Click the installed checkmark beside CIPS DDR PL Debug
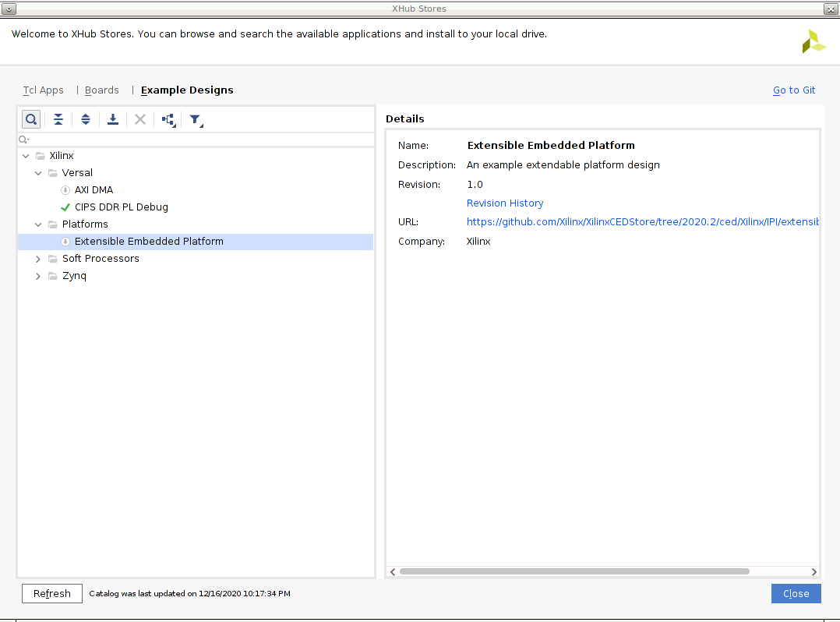Screen dimensions: 840x622 (x=65, y=207)
